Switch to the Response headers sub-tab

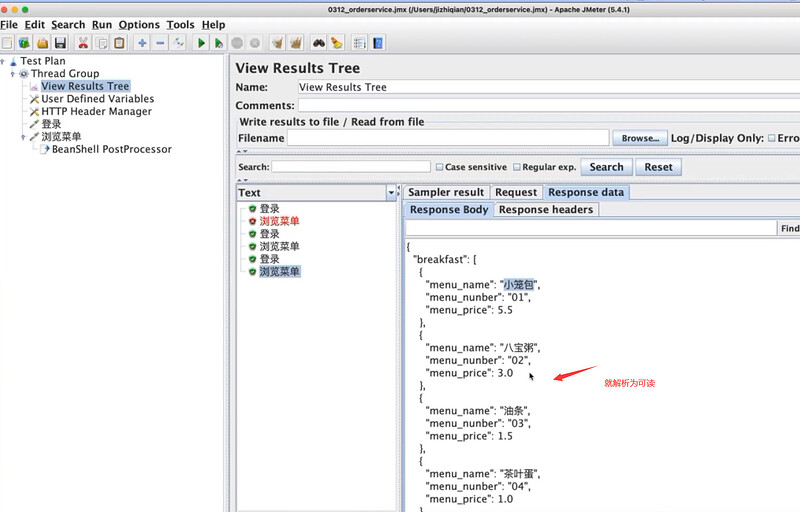coord(546,210)
